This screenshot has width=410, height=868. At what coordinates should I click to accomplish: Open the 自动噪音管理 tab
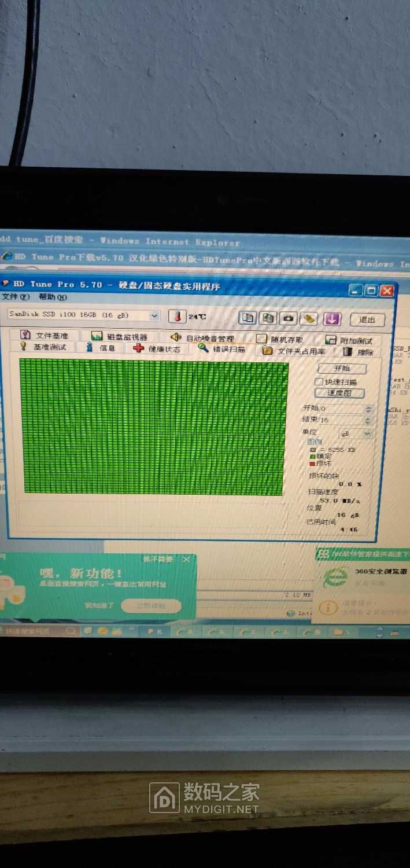pos(202,338)
